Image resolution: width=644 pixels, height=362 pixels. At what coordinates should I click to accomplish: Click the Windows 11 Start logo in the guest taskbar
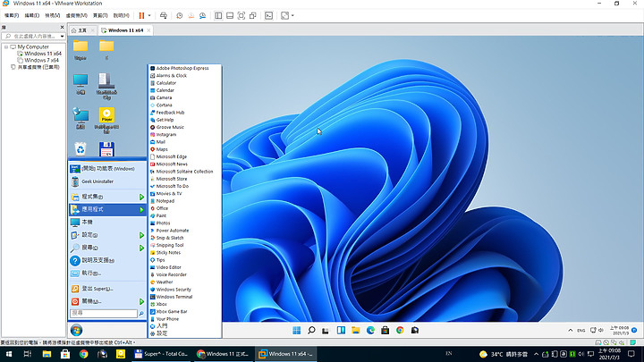297,331
